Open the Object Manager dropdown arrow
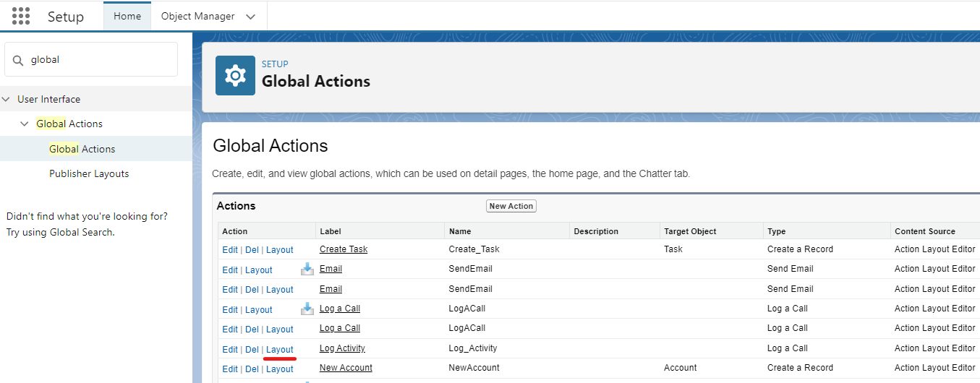This screenshot has width=980, height=383. coord(251,17)
